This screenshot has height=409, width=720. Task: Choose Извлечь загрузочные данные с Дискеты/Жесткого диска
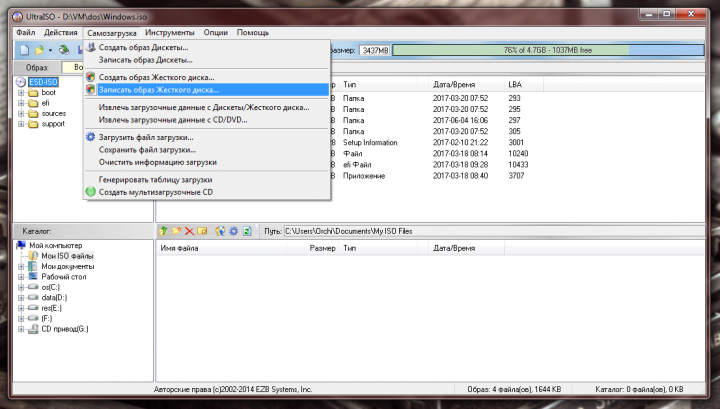207,107
